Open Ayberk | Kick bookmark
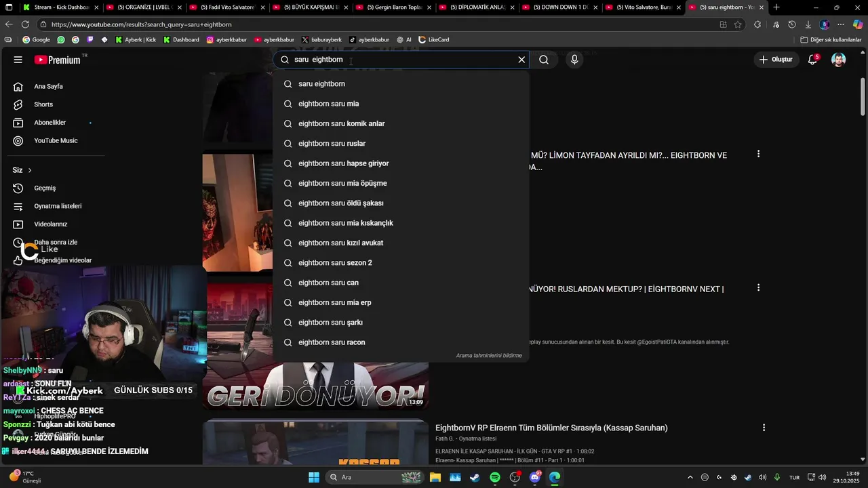868x488 pixels. click(136, 40)
